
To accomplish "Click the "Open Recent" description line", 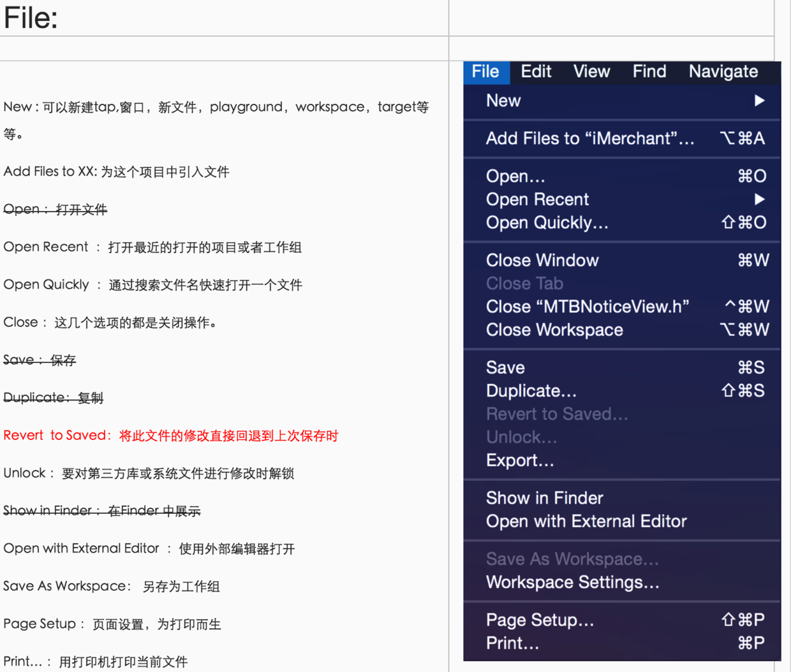I will pos(152,247).
